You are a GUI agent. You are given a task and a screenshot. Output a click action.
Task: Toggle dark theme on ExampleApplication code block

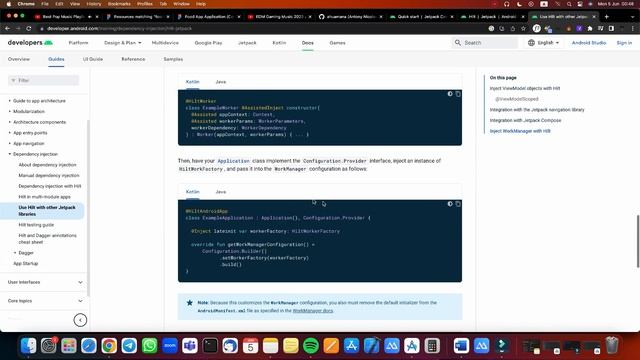point(450,204)
